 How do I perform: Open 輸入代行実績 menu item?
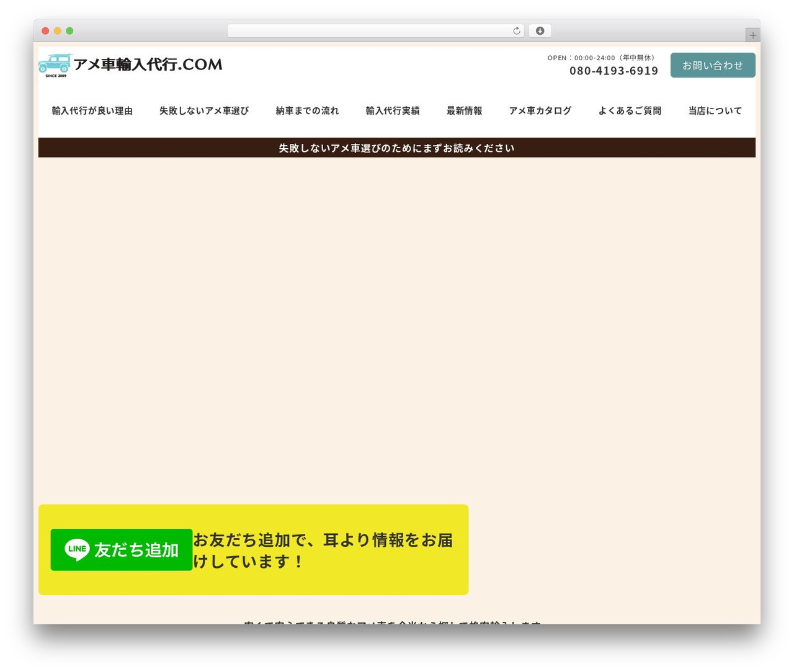point(393,111)
